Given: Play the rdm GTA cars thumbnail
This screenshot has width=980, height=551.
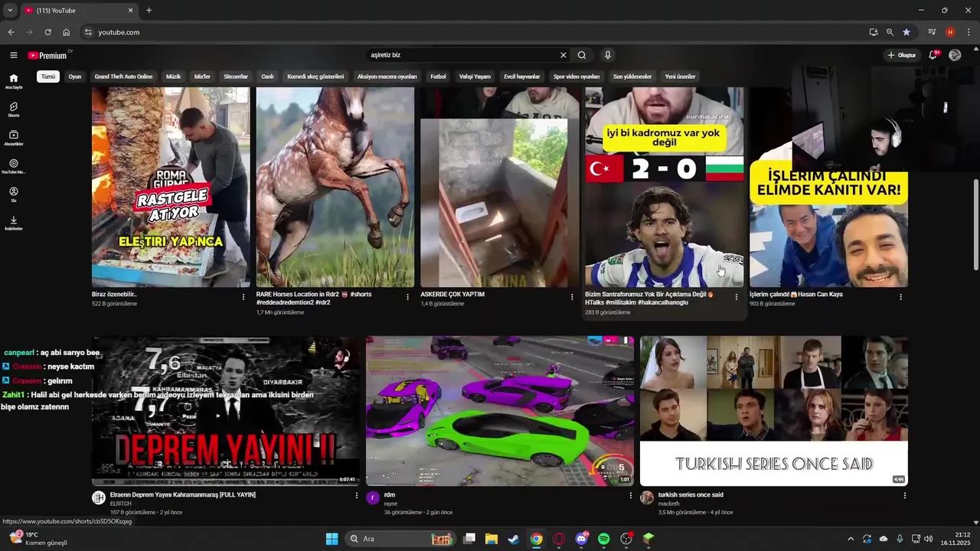Looking at the screenshot, I should 500,411.
